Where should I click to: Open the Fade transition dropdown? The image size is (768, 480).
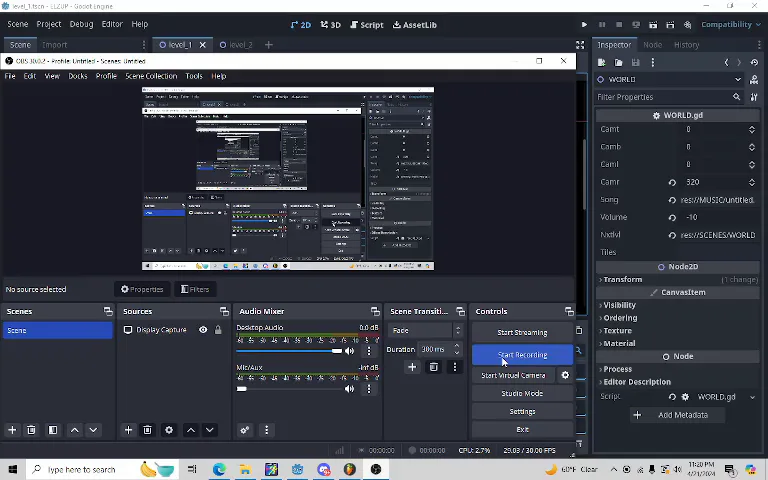(x=426, y=331)
